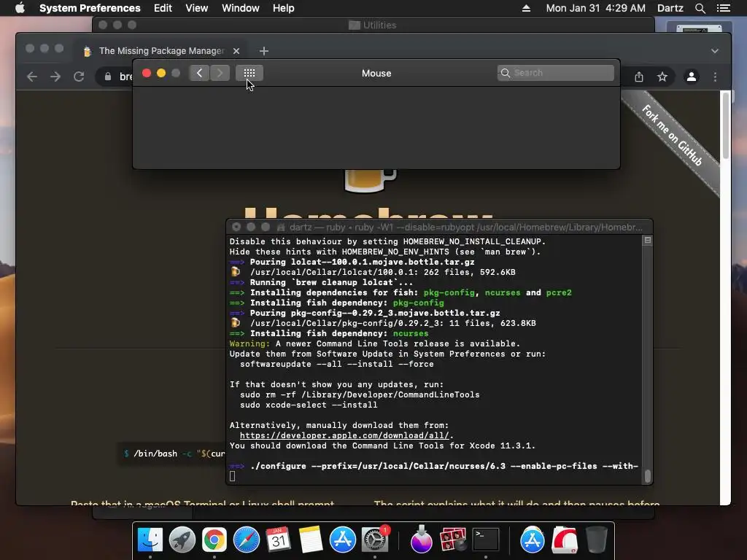This screenshot has width=747, height=560.
Task: Click the Terminal scrollbar thumb
Action: 648,475
